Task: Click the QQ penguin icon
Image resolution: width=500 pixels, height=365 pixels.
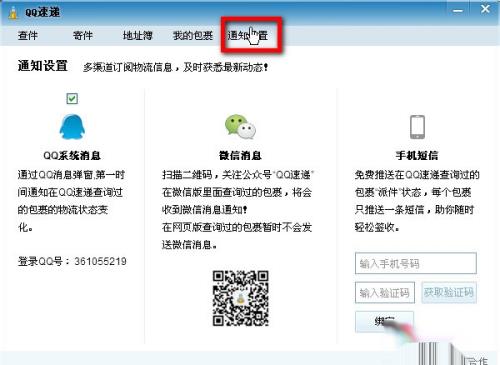Action: [72, 127]
